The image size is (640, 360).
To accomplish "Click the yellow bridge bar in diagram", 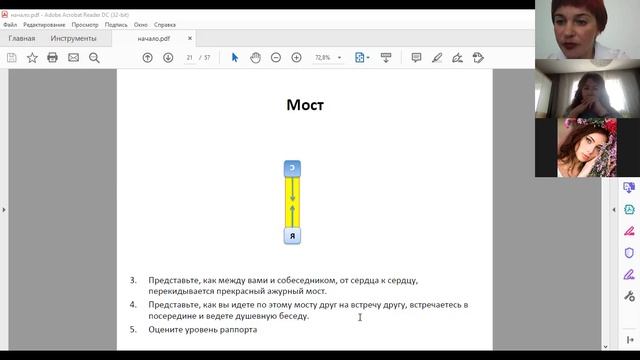I will click(x=292, y=202).
